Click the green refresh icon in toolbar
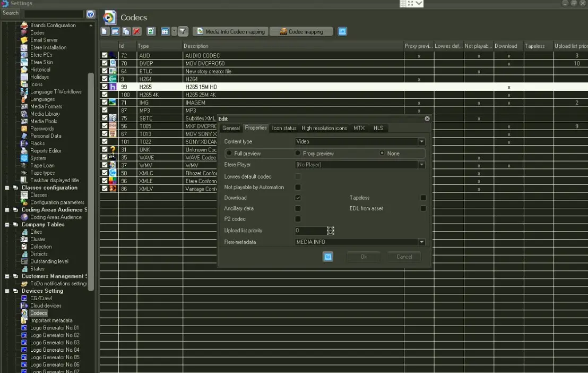The height and width of the screenshot is (373, 588). pos(151,32)
